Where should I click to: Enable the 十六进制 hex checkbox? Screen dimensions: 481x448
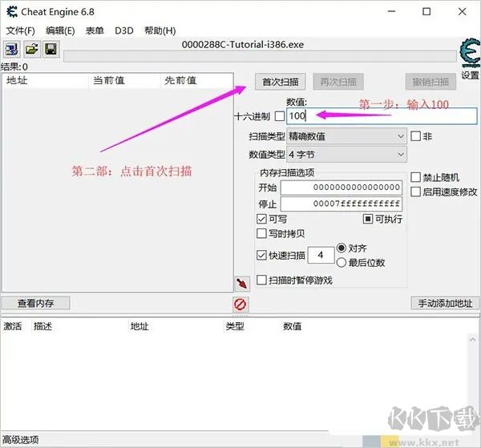click(x=279, y=116)
